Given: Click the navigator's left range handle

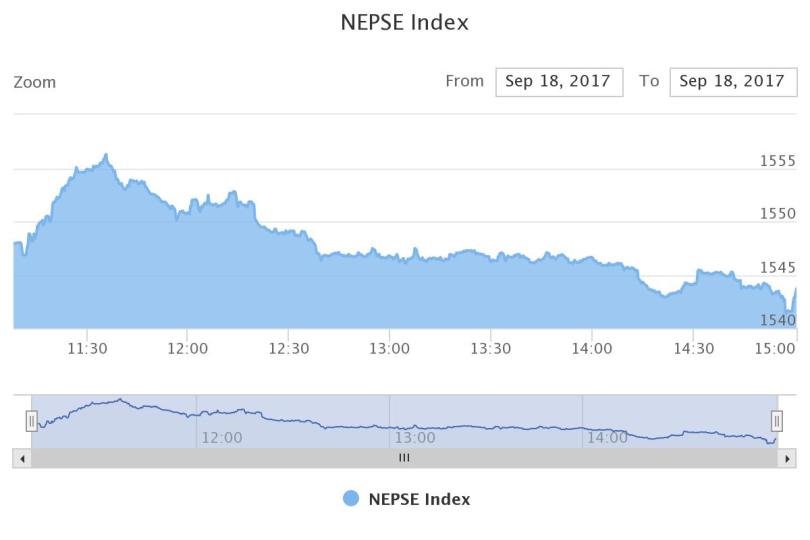Looking at the screenshot, I should [31, 422].
